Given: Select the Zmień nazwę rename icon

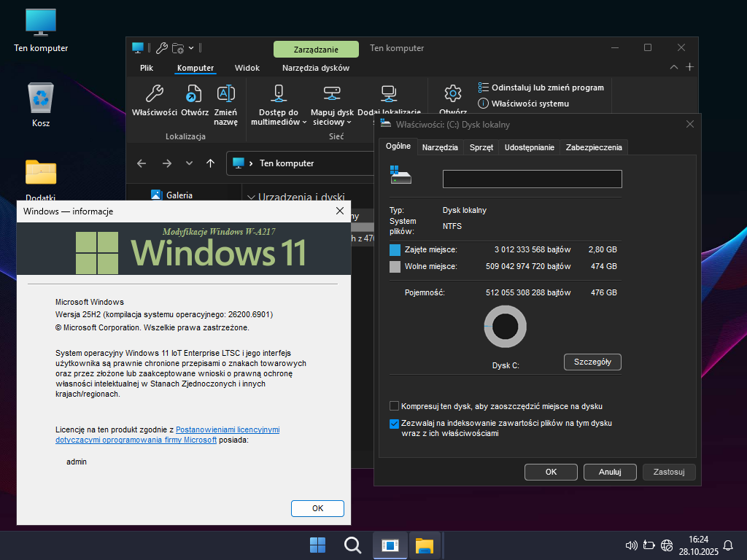Looking at the screenshot, I should coord(226,94).
